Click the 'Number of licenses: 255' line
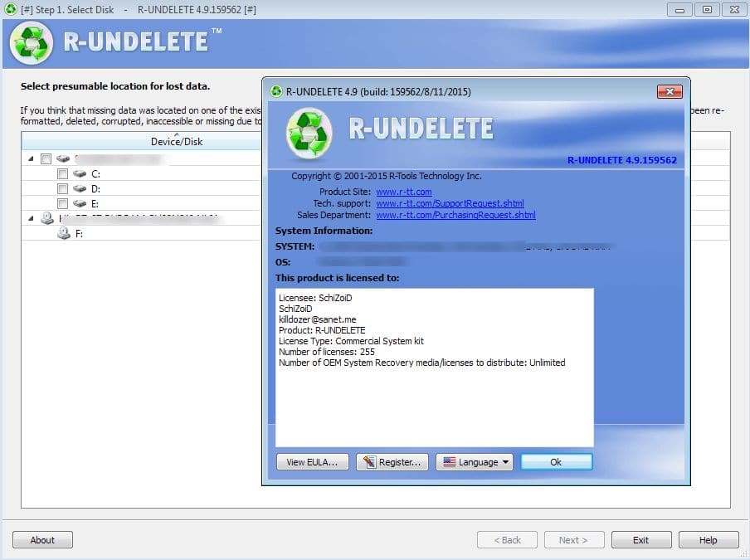This screenshot has height=560, width=750. [327, 352]
